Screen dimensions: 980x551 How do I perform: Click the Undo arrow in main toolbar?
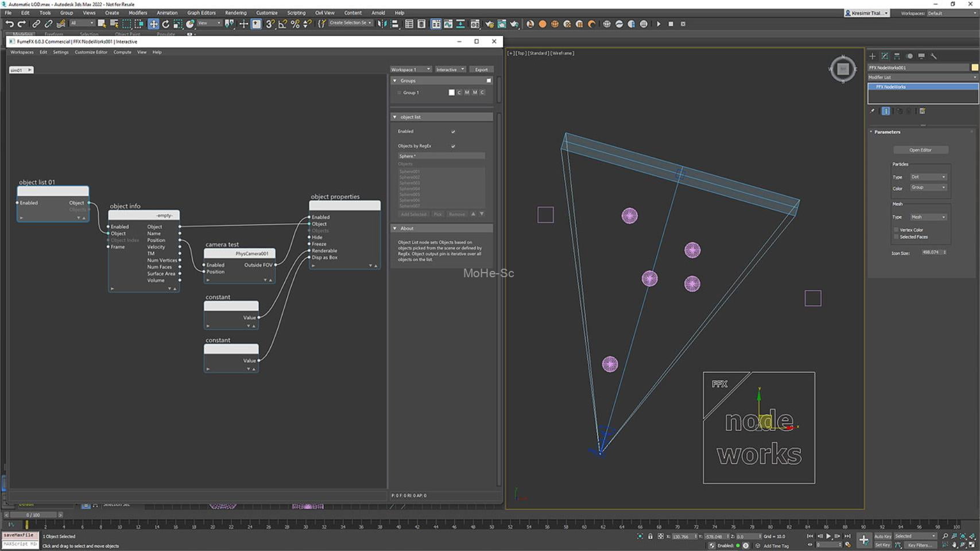click(x=9, y=24)
